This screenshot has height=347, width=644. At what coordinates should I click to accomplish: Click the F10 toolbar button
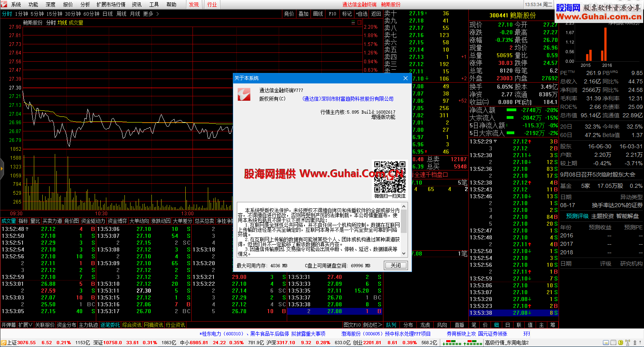point(333,14)
